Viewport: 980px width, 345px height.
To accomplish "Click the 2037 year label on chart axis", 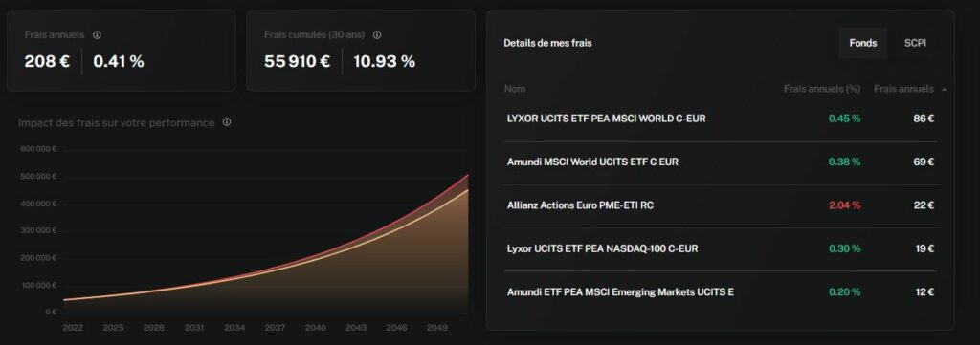I will click(x=275, y=328).
